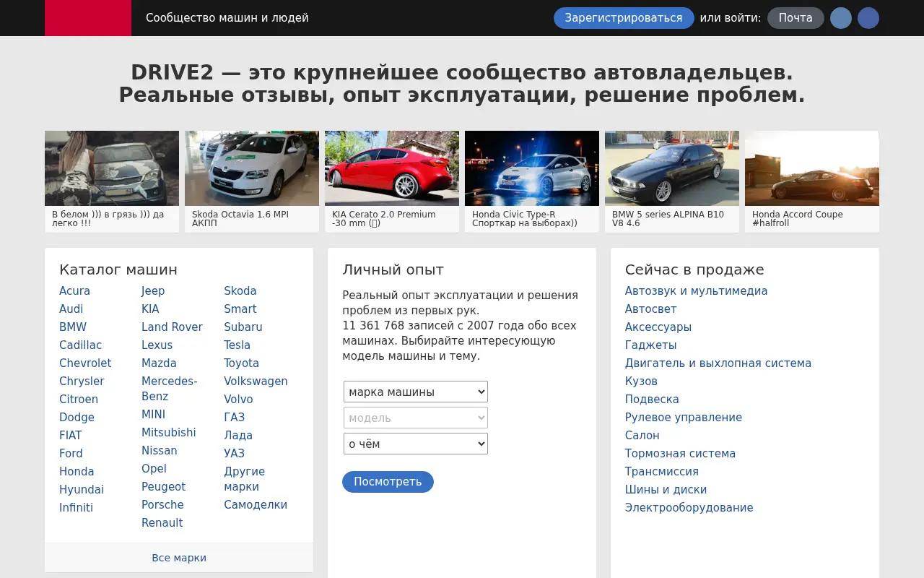This screenshot has height=578, width=924.
Task: Open the Chrysler brand link
Action: click(x=82, y=381)
